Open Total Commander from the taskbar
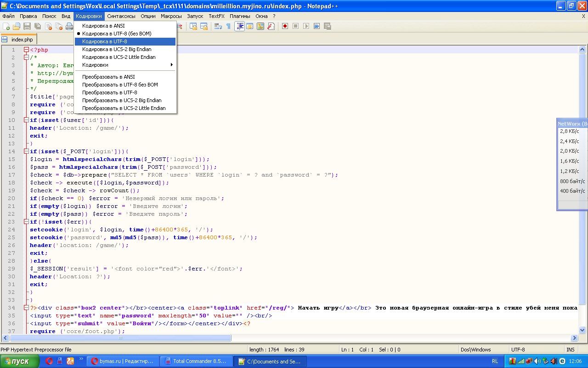588x368 pixels. tap(196, 361)
